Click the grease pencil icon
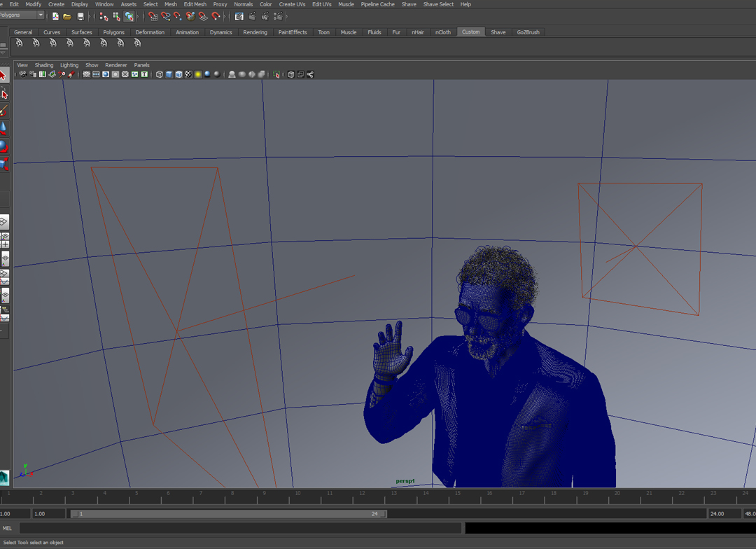756x549 pixels. tap(71, 74)
